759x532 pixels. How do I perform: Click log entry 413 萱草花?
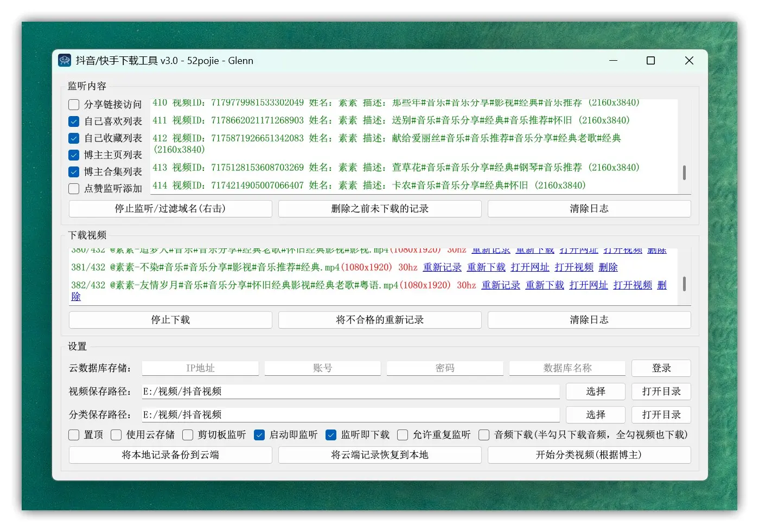click(x=396, y=168)
